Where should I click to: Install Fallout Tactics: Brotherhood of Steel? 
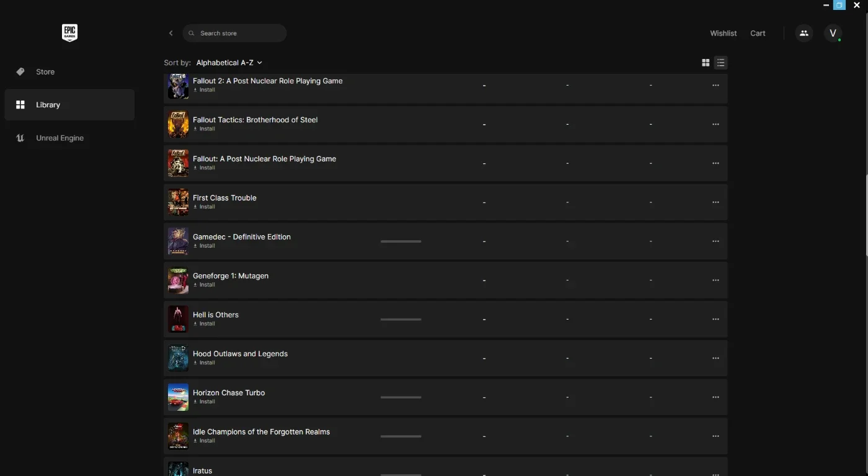pyautogui.click(x=205, y=129)
